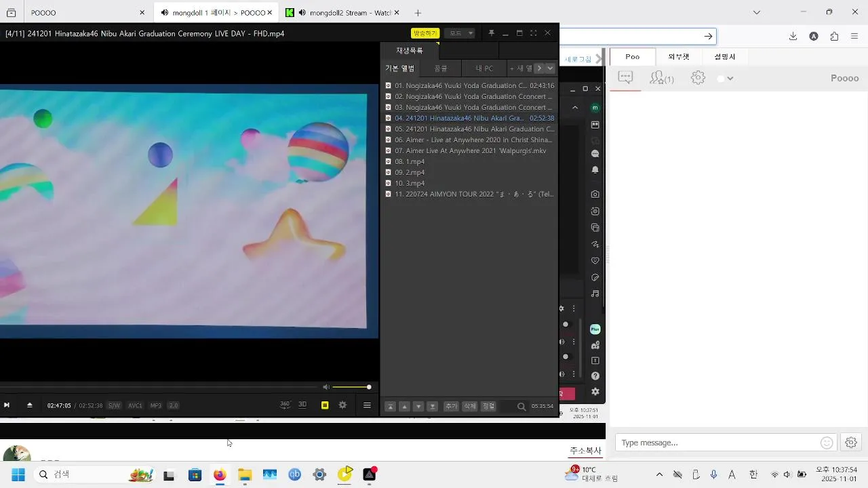Image resolution: width=868 pixels, height=488 pixels.
Task: Mute the player volume speaker icon
Action: point(326,387)
